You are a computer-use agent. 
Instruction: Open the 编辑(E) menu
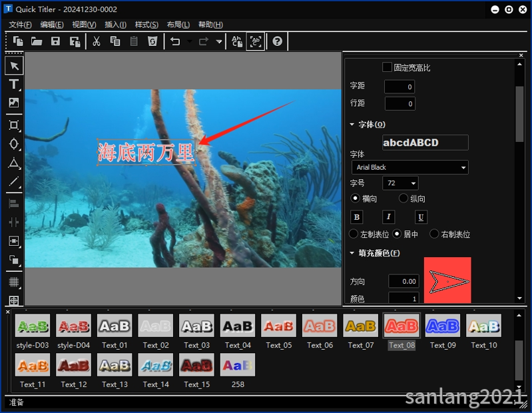click(x=52, y=25)
